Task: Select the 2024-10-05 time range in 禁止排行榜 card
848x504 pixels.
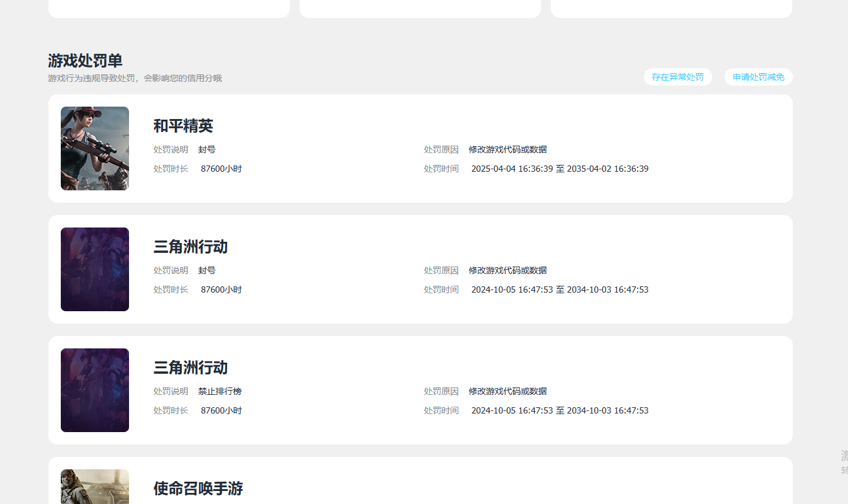Action: (x=560, y=410)
